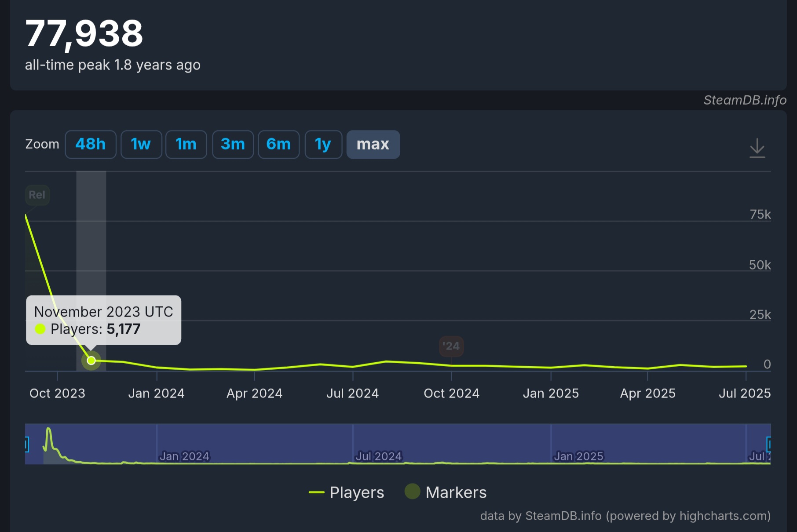
Task: Click the Jul 2024 axis label
Action: tap(352, 393)
